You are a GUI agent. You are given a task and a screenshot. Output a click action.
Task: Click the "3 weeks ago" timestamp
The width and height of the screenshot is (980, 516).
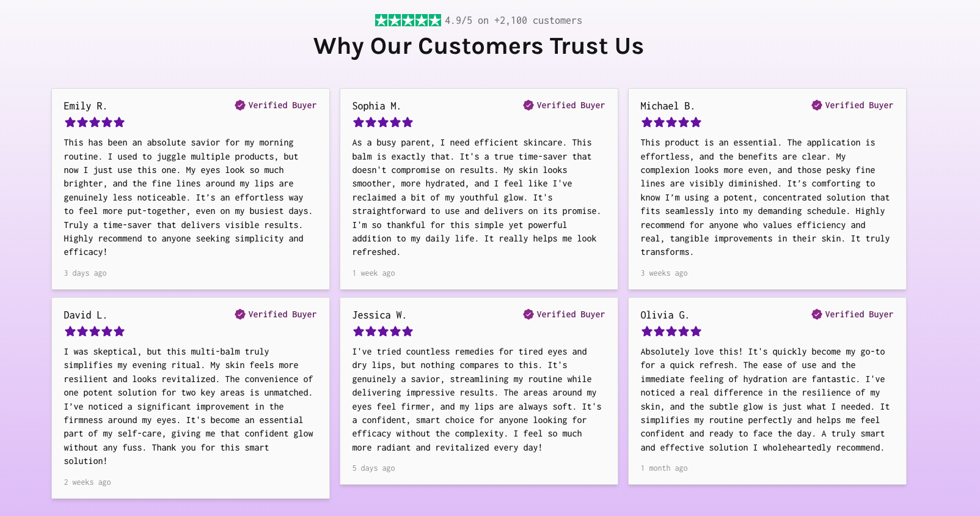[664, 273]
